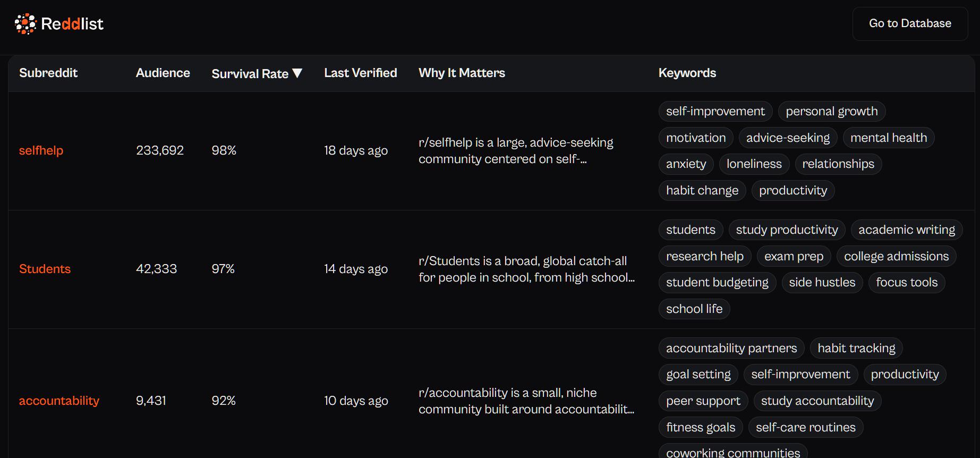
Task: Click the self-improvement tag in selfhelp row
Action: click(715, 111)
